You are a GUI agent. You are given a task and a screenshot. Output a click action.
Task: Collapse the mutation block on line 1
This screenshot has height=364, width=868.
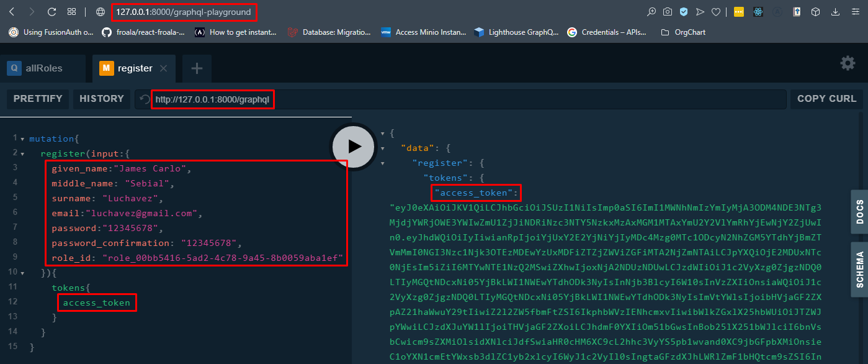point(22,139)
